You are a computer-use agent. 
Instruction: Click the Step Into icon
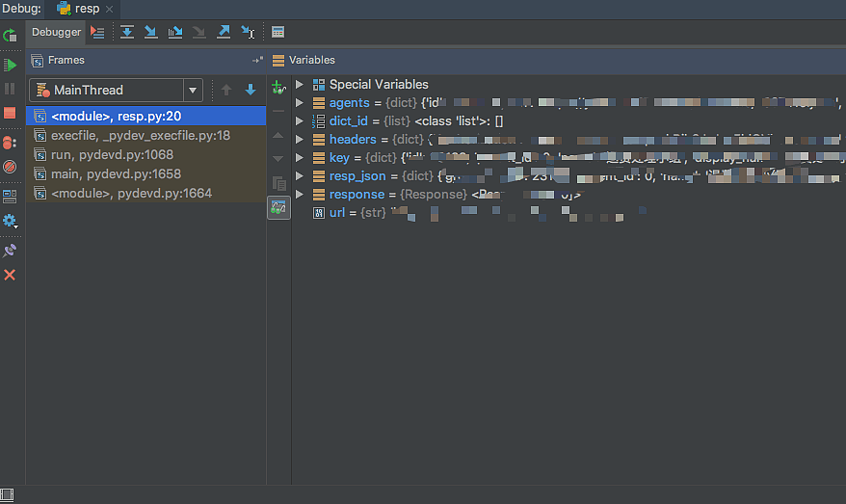pyautogui.click(x=150, y=32)
